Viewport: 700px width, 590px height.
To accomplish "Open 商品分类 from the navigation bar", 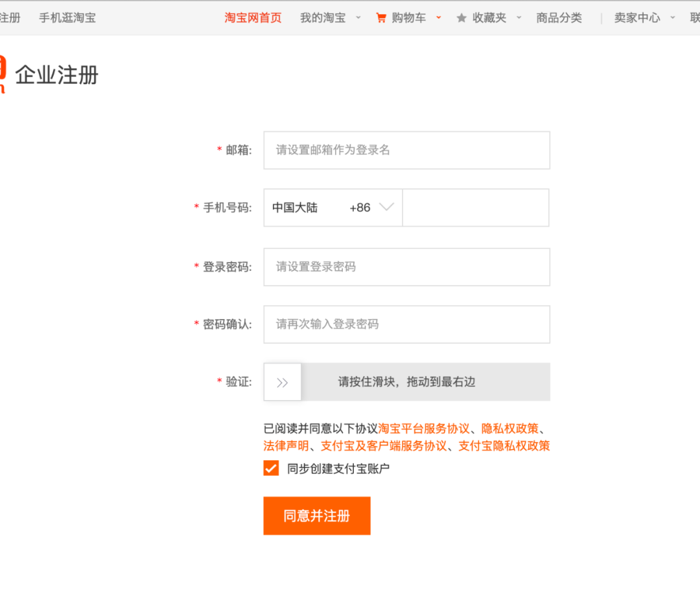I will pyautogui.click(x=559, y=18).
